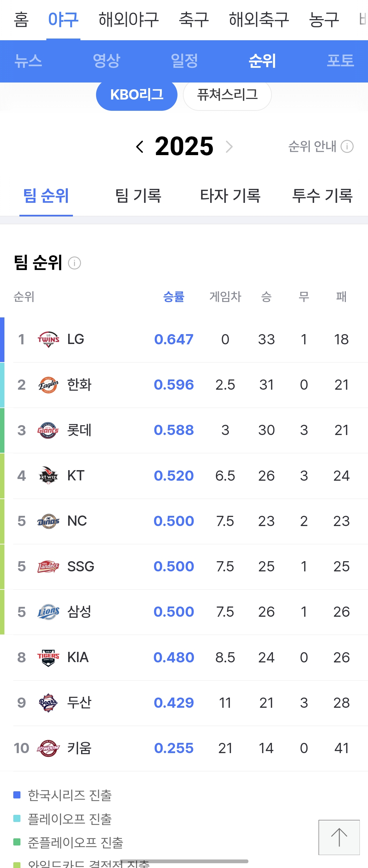Screen dimensions: 368x868
Task: Open the 타자 기록 tab
Action: (x=230, y=196)
